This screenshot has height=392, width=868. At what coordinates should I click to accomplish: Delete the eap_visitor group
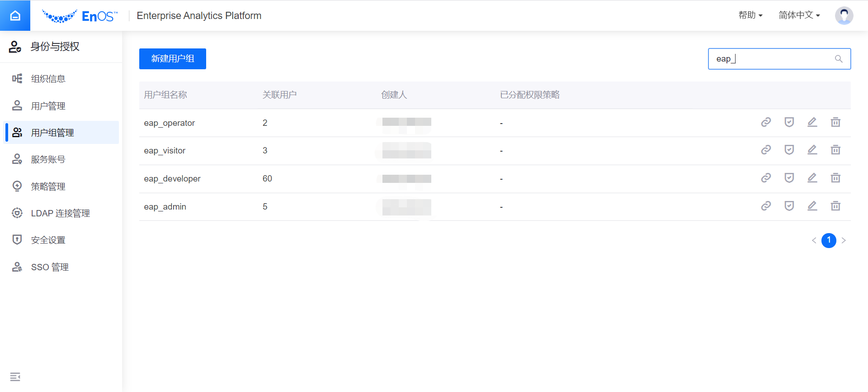click(835, 150)
